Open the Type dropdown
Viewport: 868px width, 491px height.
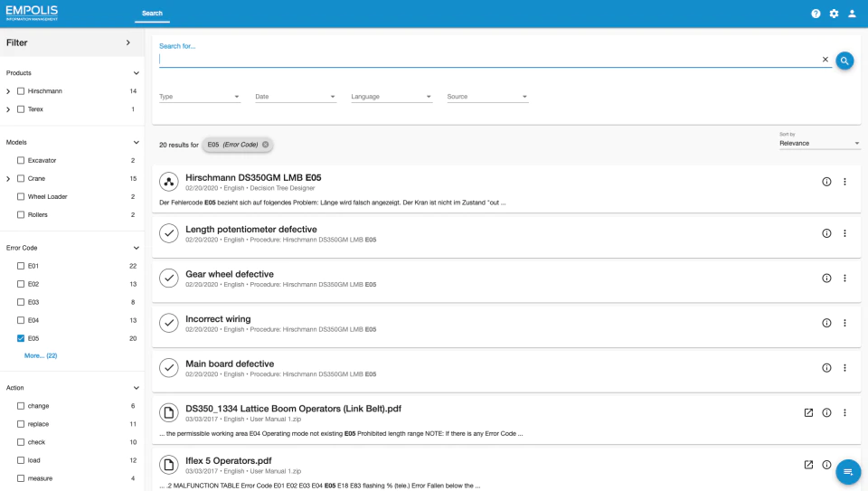tap(199, 97)
